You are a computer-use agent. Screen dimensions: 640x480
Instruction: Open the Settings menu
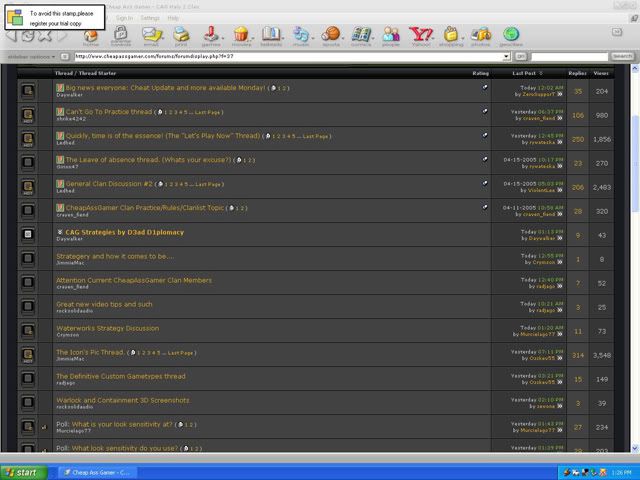pyautogui.click(x=150, y=18)
